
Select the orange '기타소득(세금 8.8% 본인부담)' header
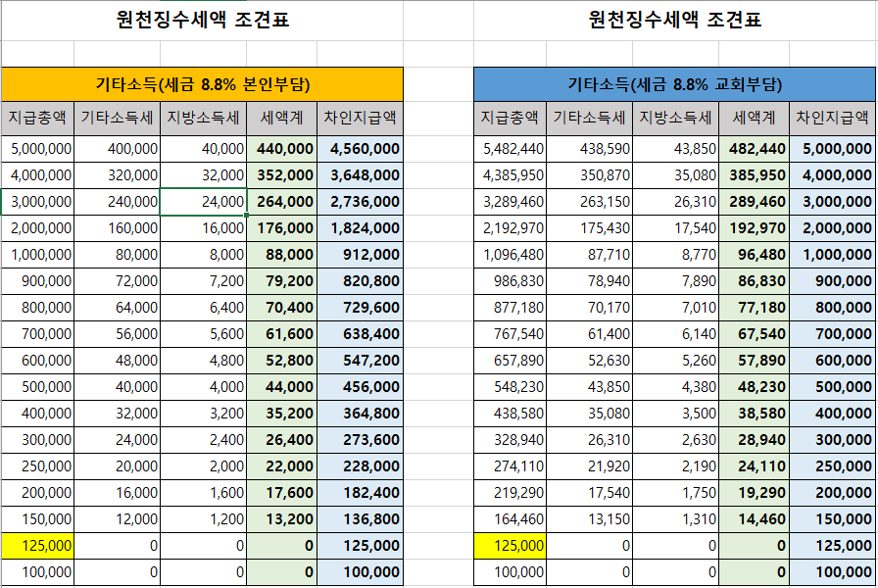[x=203, y=84]
